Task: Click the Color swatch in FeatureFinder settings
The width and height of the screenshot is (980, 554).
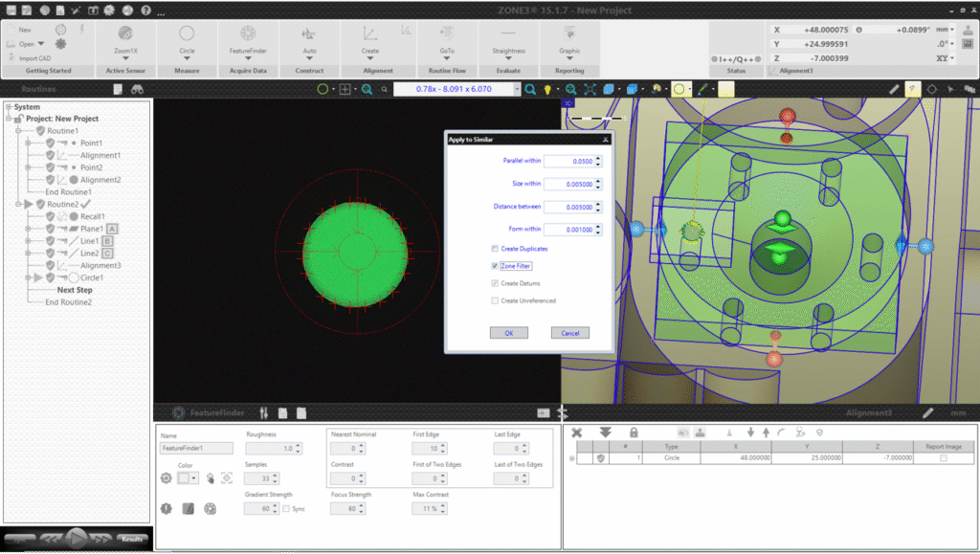Action: pyautogui.click(x=184, y=477)
